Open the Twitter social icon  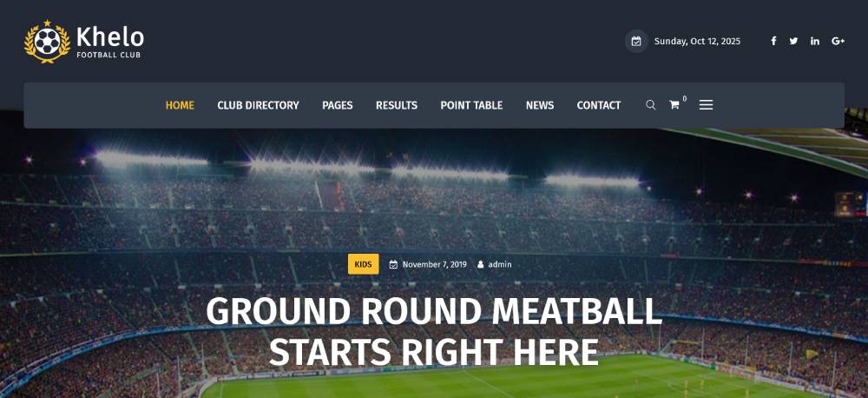coord(793,41)
